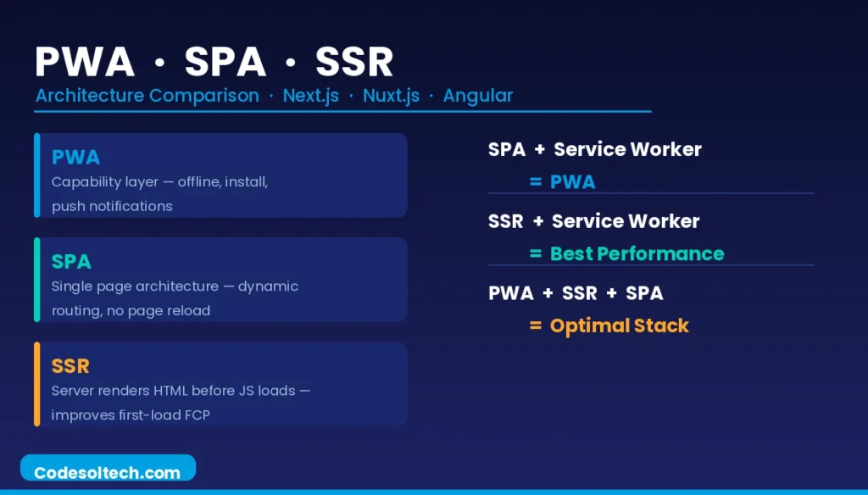Viewport: 868px width, 495px height.
Task: Select the PWA card heading
Action: point(75,158)
